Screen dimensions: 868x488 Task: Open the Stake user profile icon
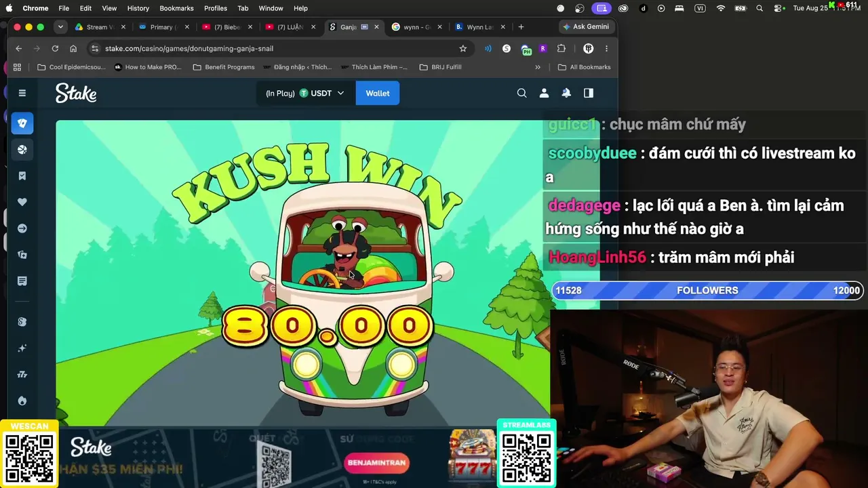(544, 93)
